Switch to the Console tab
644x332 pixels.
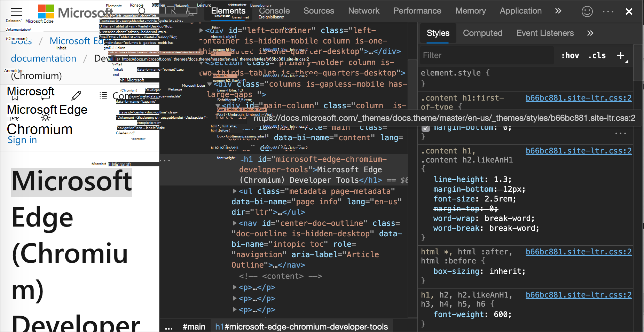click(x=274, y=11)
